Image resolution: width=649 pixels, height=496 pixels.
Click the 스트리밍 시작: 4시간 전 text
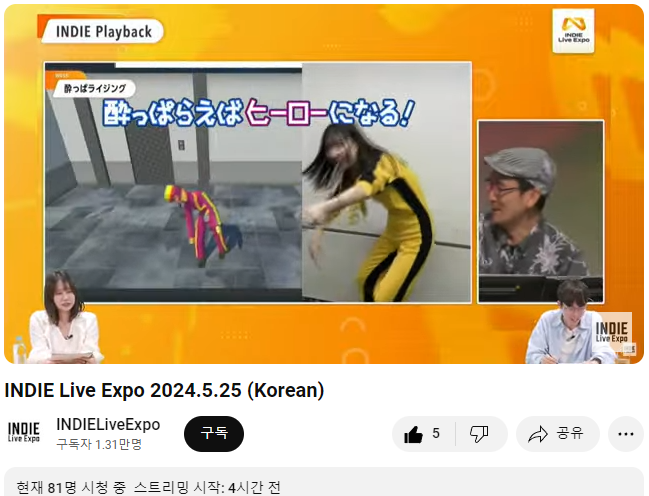207,487
